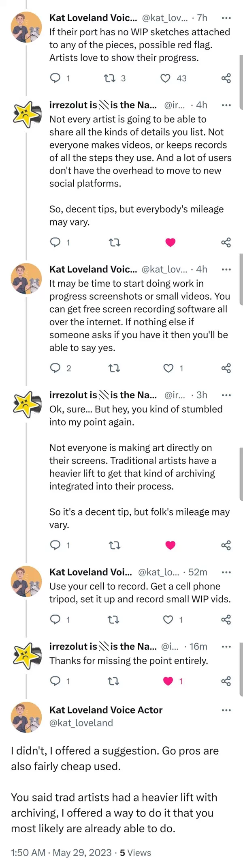The width and height of the screenshot is (243, 868).
Task: Like the tweet with 43 likes
Action: pos(166,78)
